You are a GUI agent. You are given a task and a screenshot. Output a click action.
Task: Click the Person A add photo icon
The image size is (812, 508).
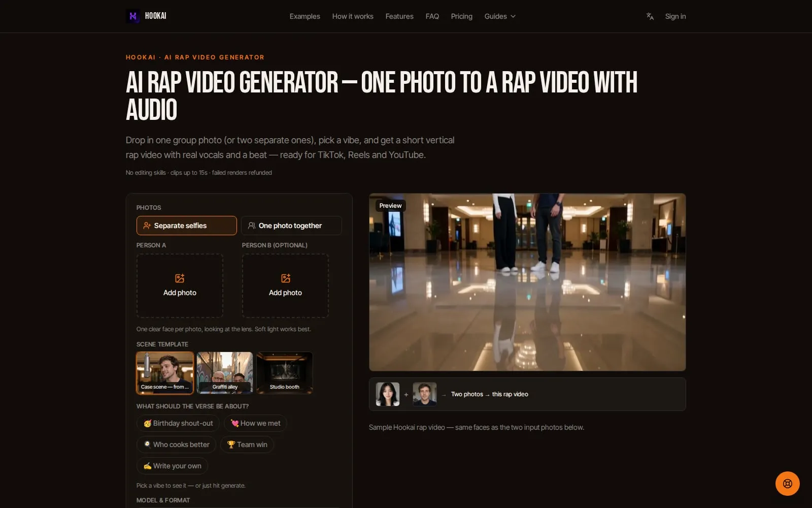coord(180,278)
